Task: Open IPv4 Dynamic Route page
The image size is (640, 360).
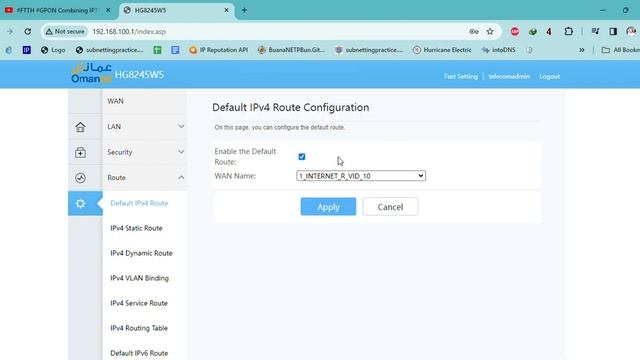Action: click(141, 253)
